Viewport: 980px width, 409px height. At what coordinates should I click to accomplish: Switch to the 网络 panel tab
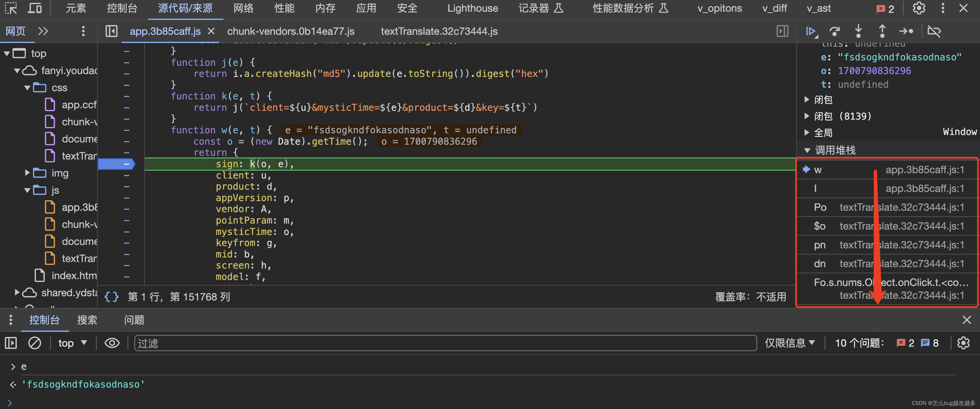coord(244,8)
